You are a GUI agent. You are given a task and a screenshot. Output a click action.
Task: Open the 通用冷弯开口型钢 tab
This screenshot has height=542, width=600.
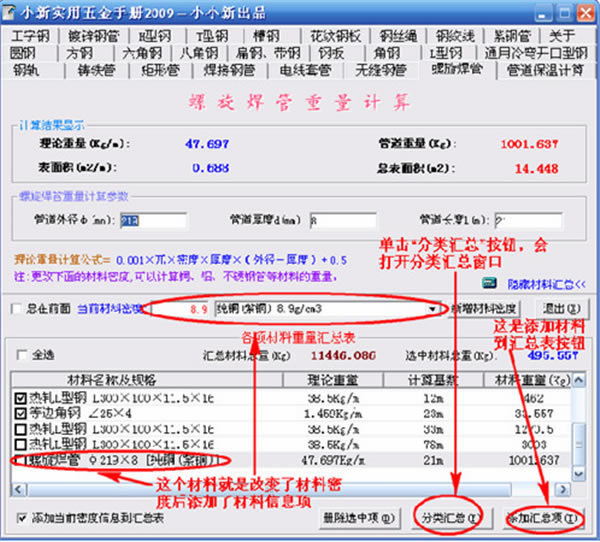click(x=536, y=53)
